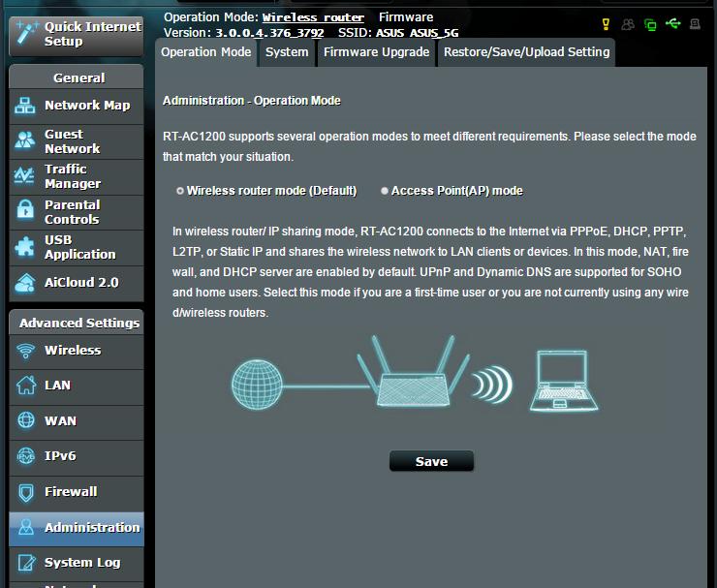Go to LAN settings label

[x=57, y=386]
